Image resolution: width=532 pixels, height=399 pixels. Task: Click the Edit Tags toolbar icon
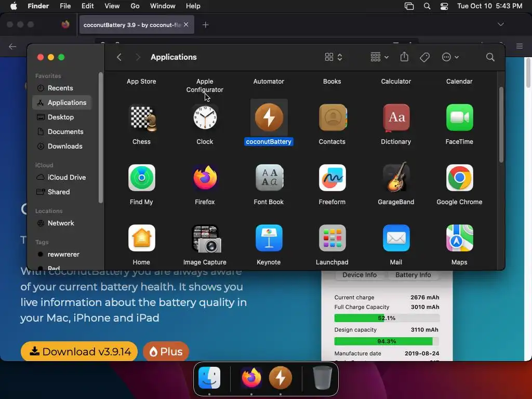tap(424, 57)
